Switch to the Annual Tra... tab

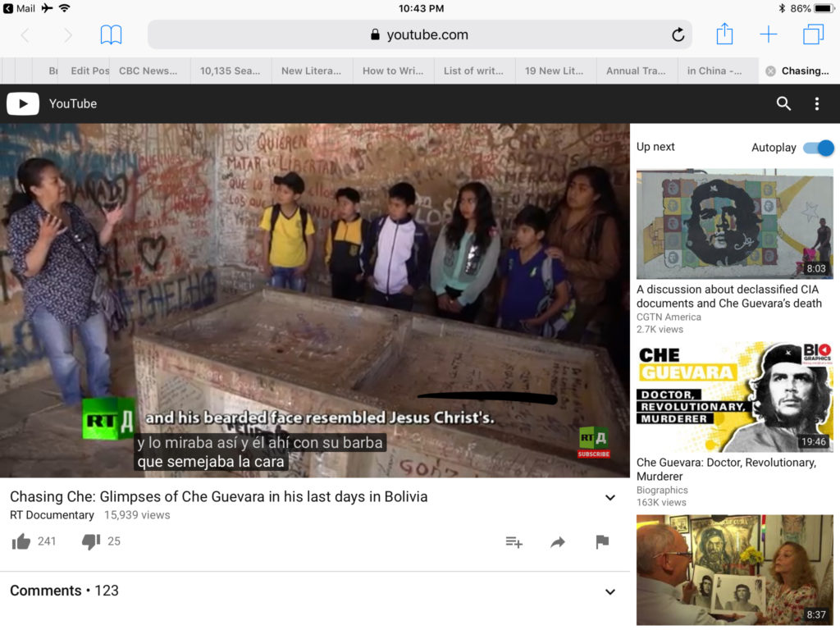(636, 71)
